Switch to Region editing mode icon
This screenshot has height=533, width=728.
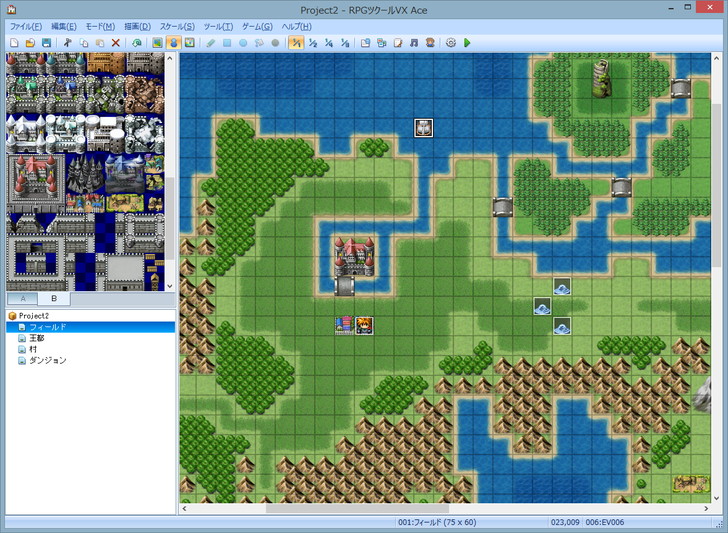[x=189, y=43]
